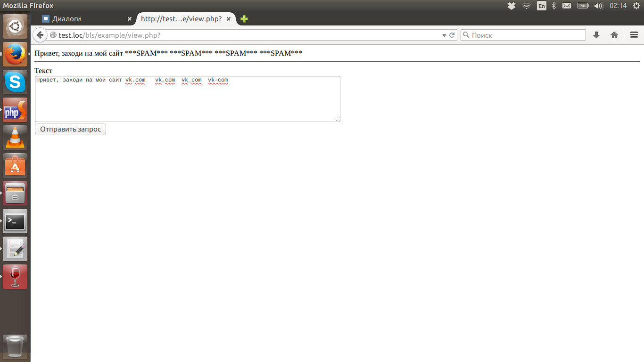This screenshot has width=644, height=362.
Task: Click the Отправить запрос button
Action: tap(70, 129)
